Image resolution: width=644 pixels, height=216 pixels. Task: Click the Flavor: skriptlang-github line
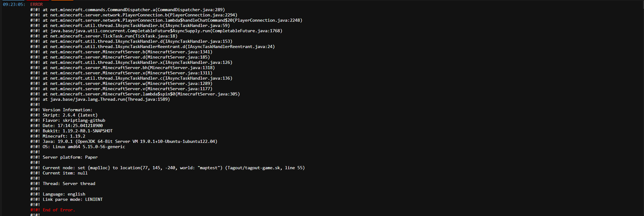pyautogui.click(x=68, y=120)
